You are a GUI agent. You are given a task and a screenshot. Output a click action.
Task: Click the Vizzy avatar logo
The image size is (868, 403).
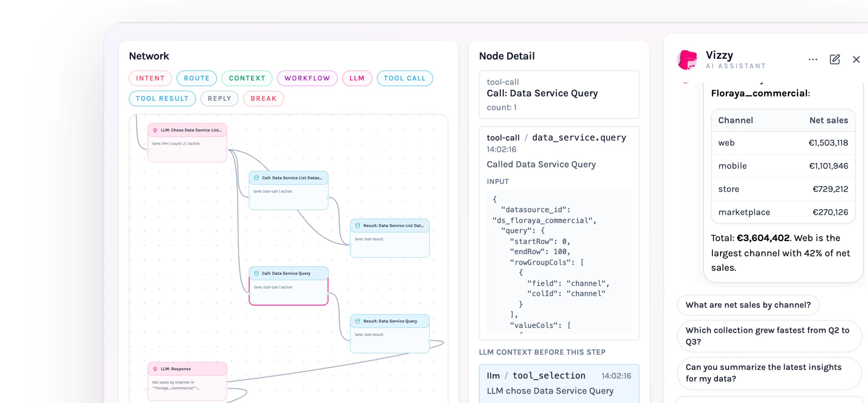pyautogui.click(x=687, y=60)
